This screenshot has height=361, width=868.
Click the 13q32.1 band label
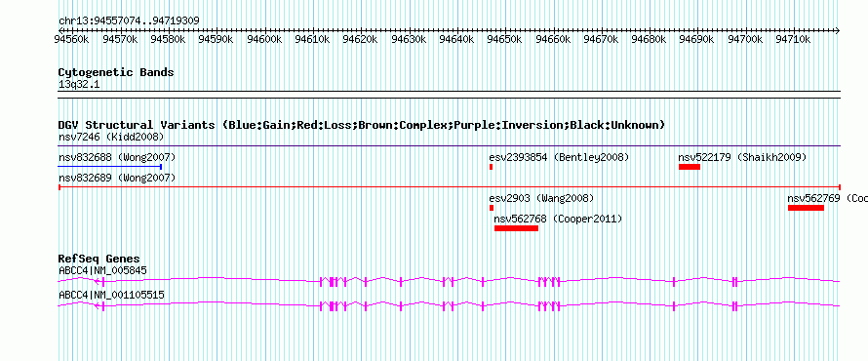click(x=79, y=85)
